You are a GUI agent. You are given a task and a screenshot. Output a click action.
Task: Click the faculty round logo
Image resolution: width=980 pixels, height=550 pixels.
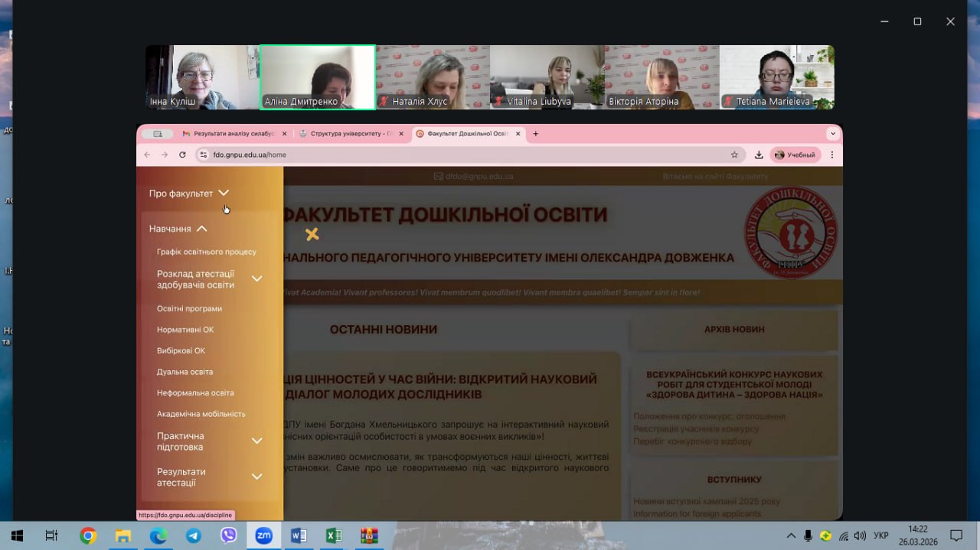point(791,233)
